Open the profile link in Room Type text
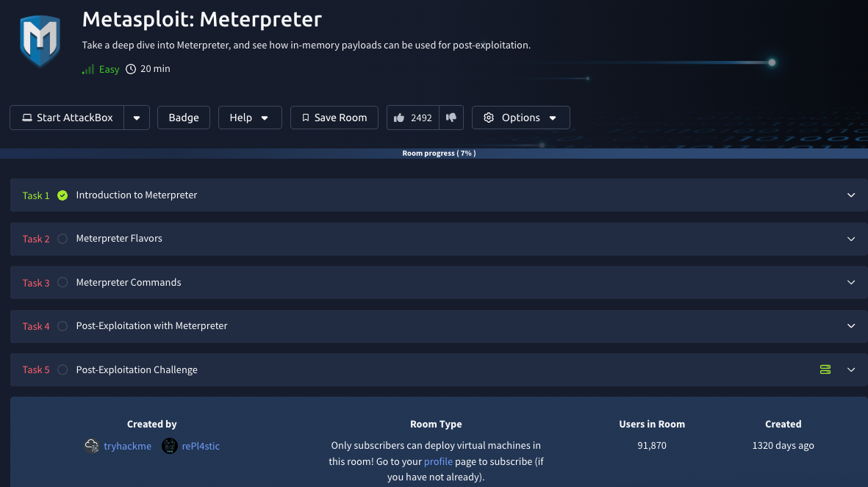This screenshot has height=487, width=868. coord(438,461)
